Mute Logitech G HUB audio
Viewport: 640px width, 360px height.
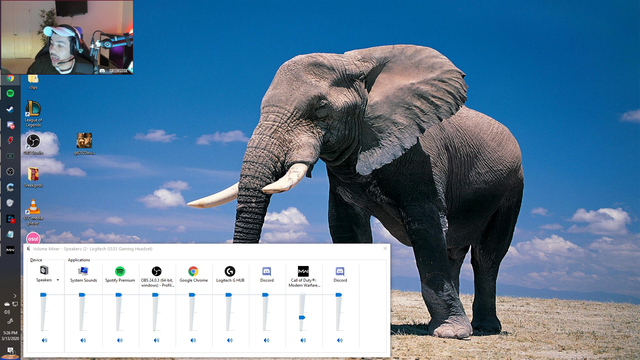[230, 340]
